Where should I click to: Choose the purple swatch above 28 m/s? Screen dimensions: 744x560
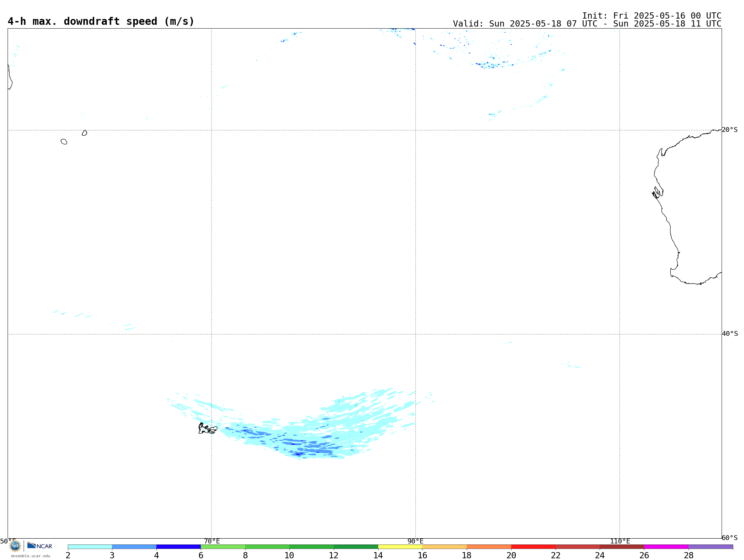pyautogui.click(x=711, y=547)
